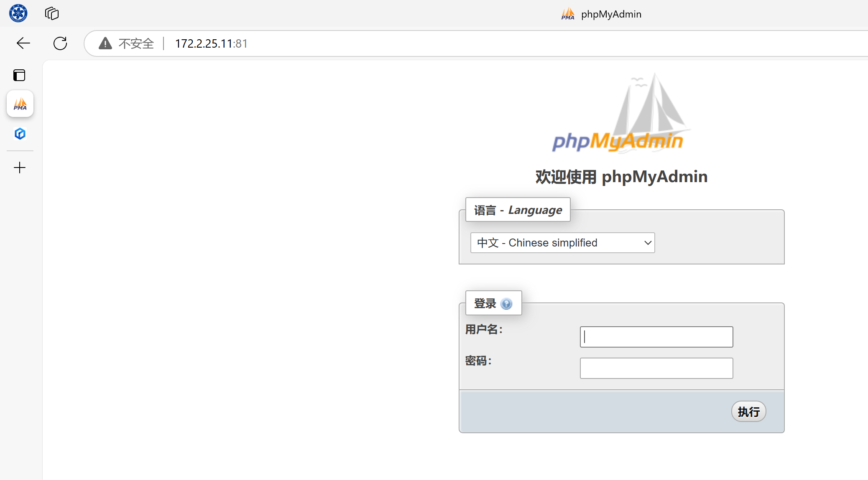Focus the 密码 password field
This screenshot has height=480, width=868.
(x=656, y=368)
